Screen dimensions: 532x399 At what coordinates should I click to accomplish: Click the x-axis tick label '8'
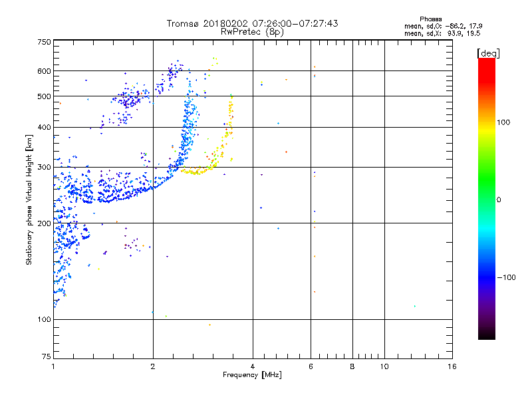(352, 366)
